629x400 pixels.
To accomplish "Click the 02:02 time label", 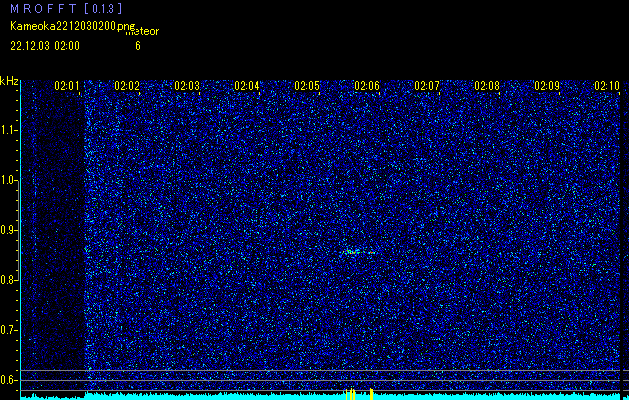I will [127, 86].
